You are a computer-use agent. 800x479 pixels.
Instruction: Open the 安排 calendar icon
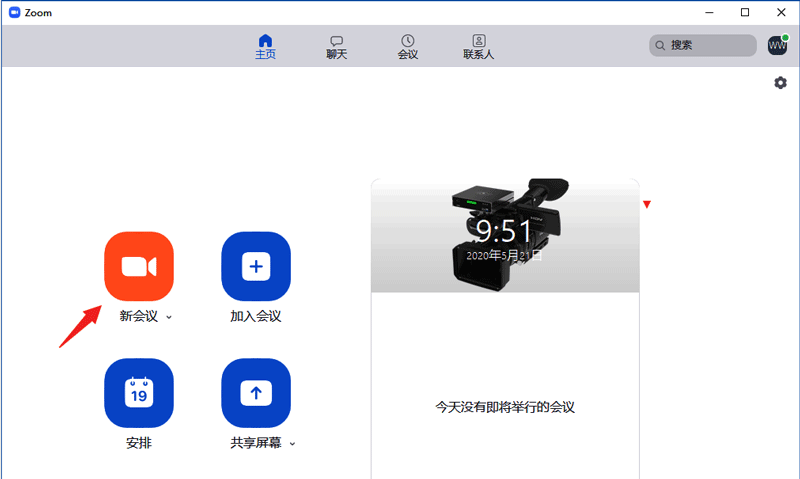click(x=139, y=393)
